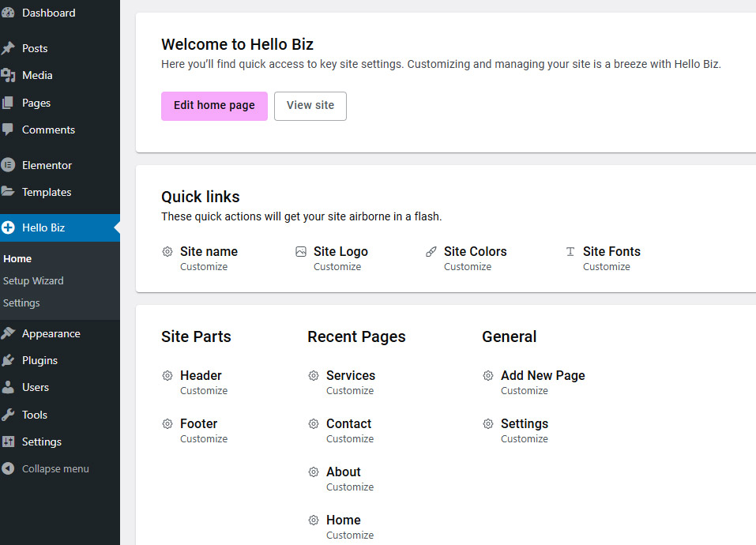Open the About recent page link
The height and width of the screenshot is (545, 756).
point(344,472)
